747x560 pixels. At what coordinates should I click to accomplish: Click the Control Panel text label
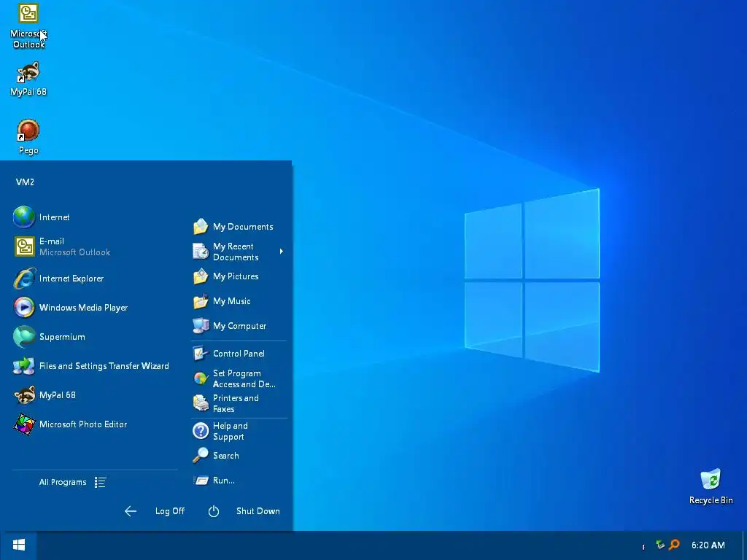(x=239, y=354)
